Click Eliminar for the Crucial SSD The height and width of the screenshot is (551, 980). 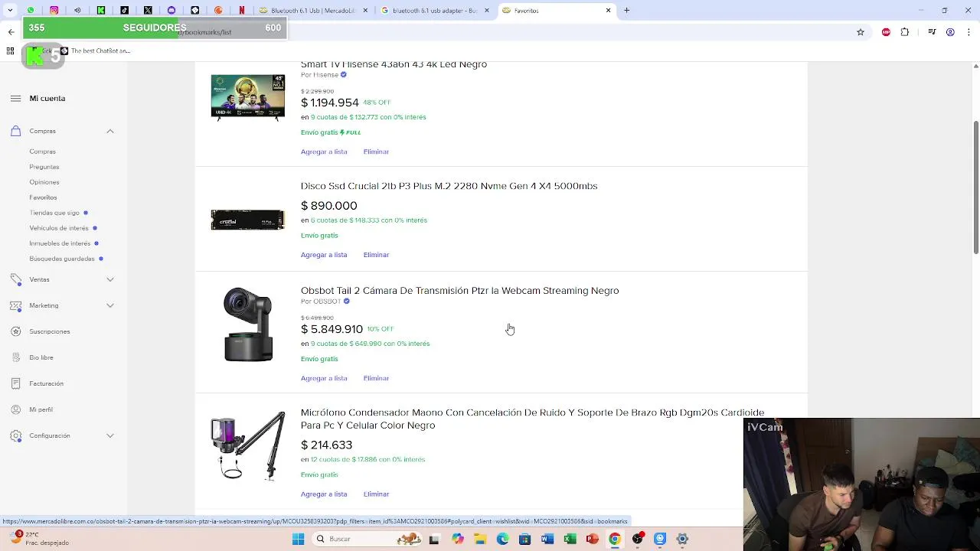[376, 255]
